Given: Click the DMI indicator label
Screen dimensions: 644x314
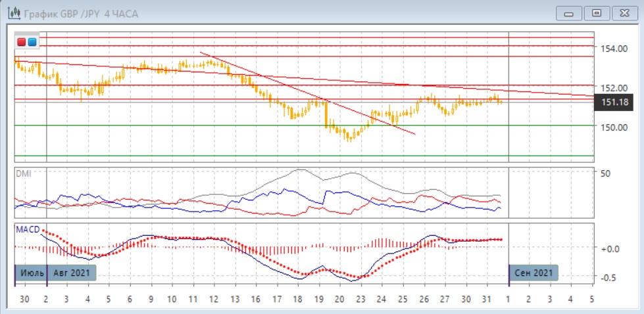Looking at the screenshot, I should [24, 173].
